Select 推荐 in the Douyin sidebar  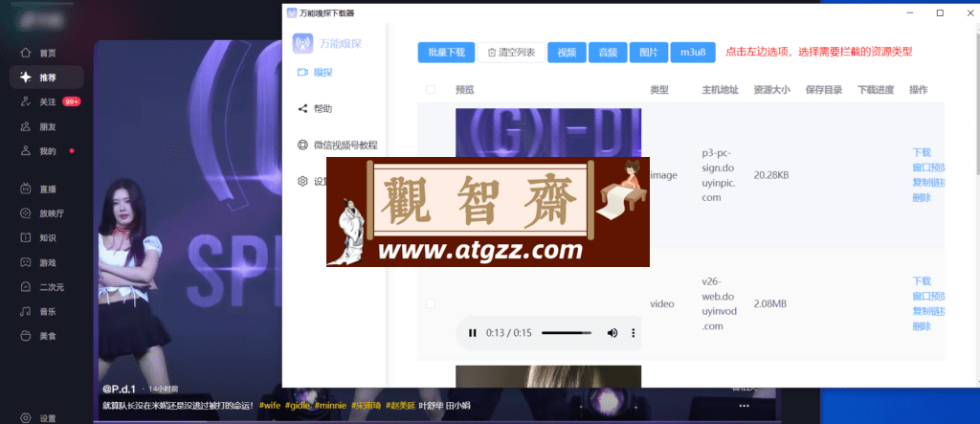tap(46, 78)
